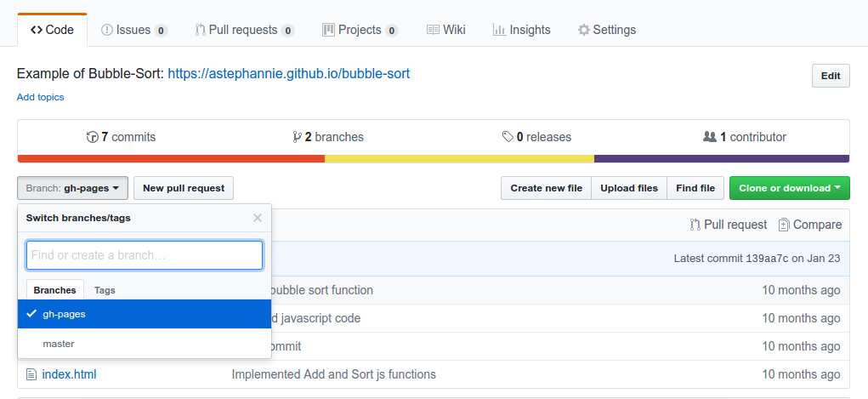The width and height of the screenshot is (868, 399).
Task: Click the orange language bar segment
Action: click(x=171, y=158)
